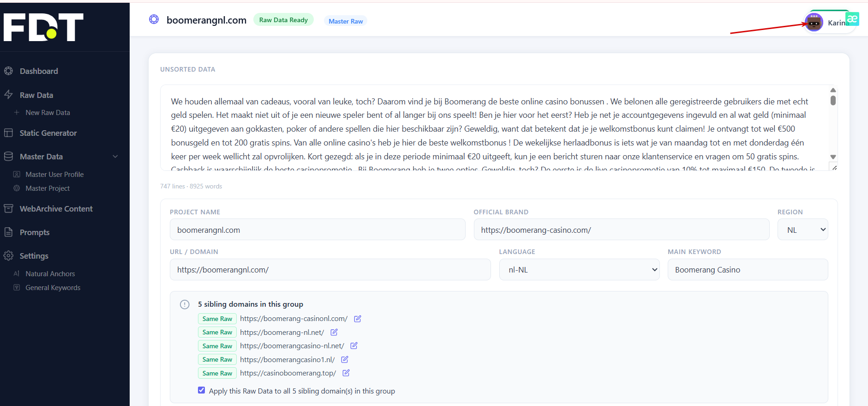868x406 pixels.
Task: Click the Raw Data Ready status badge
Action: click(283, 20)
